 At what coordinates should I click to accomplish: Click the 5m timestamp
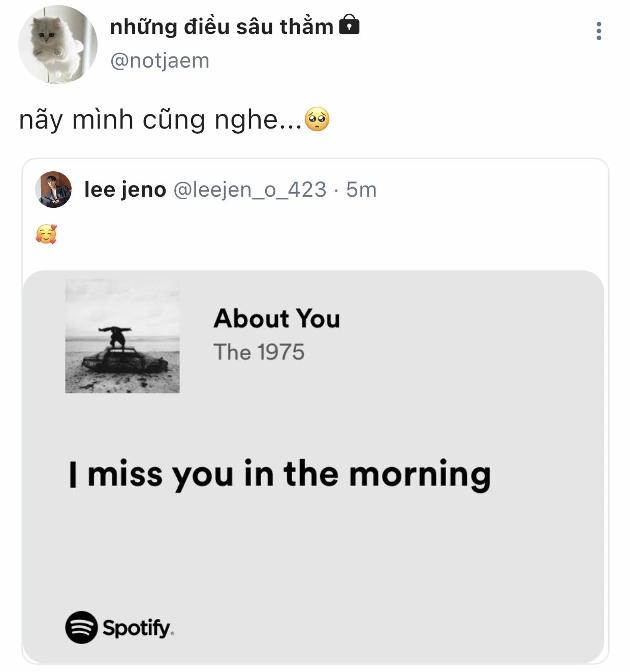tap(361, 190)
